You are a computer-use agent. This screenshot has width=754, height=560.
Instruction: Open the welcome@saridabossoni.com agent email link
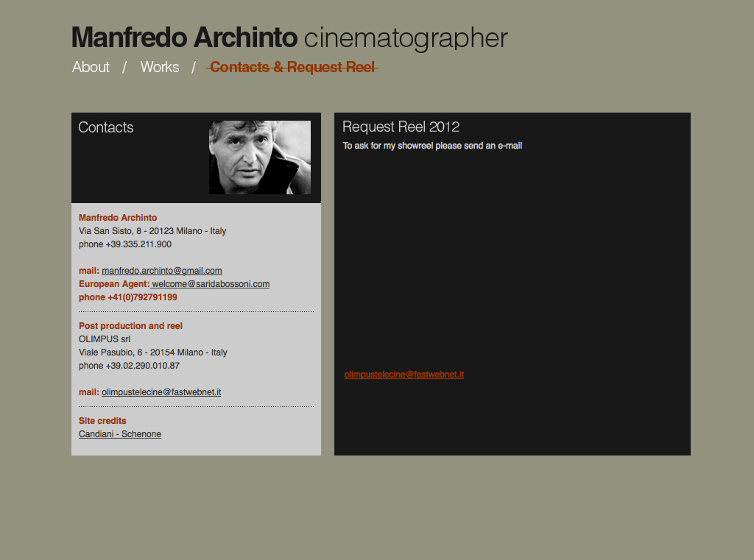(211, 284)
